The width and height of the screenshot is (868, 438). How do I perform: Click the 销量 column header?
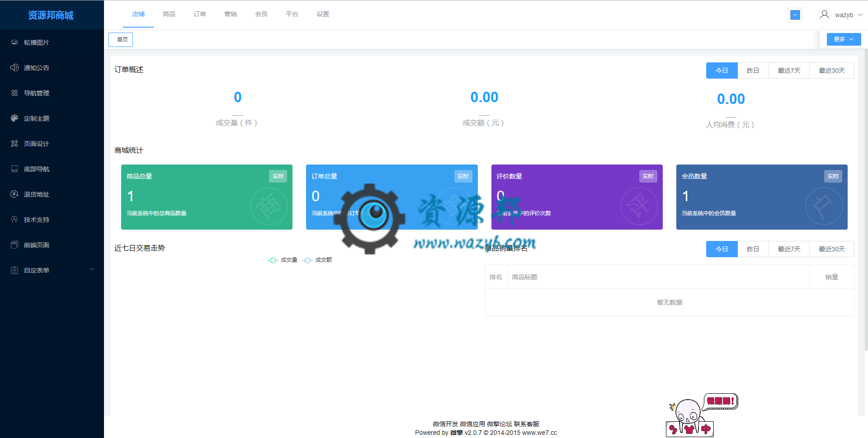[832, 277]
